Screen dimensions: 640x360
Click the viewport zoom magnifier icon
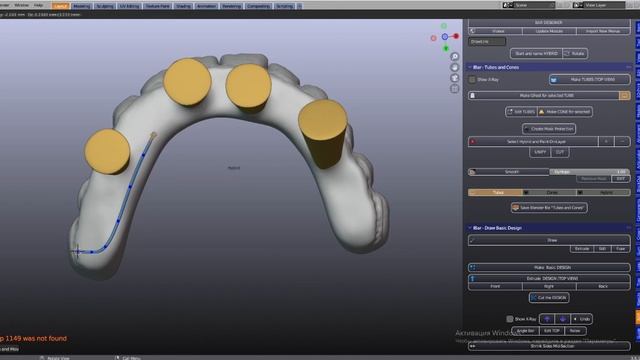click(454, 56)
